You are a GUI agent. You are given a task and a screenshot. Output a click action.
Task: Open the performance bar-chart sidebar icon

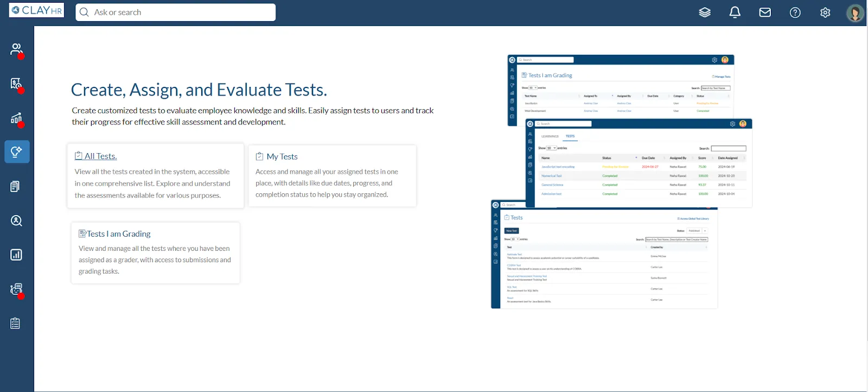(x=16, y=118)
